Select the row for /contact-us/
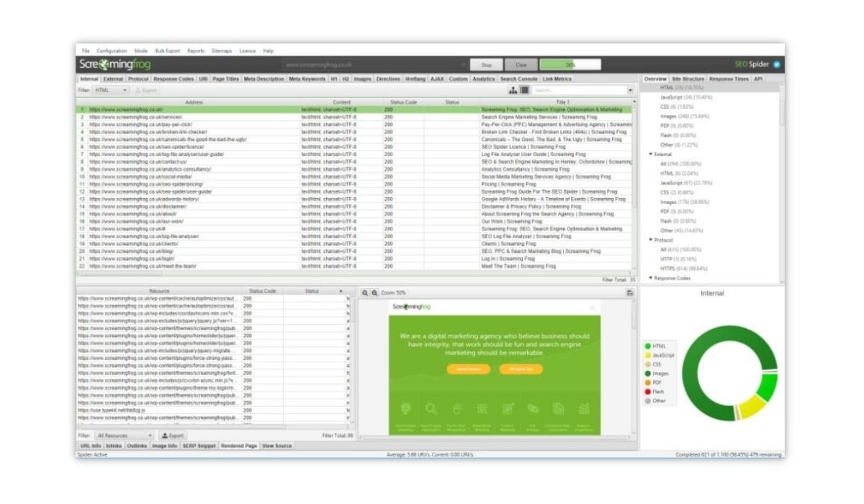Image resolution: width=864 pixels, height=504 pixels. (x=355, y=162)
